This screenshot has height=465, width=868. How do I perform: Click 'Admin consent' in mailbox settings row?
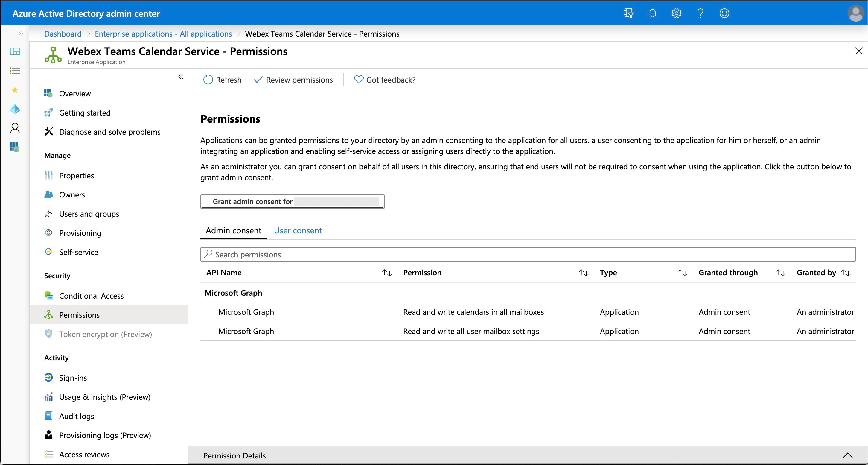(x=724, y=331)
